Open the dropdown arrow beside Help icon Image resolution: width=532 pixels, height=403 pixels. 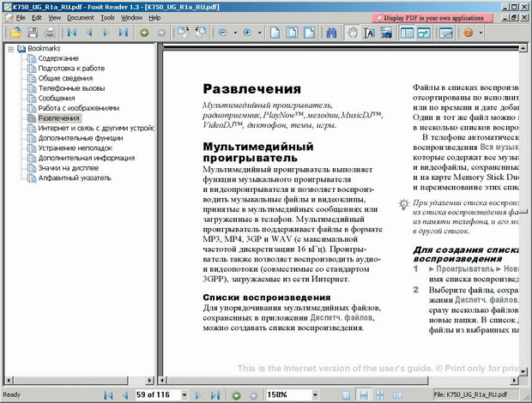pyautogui.click(x=481, y=33)
